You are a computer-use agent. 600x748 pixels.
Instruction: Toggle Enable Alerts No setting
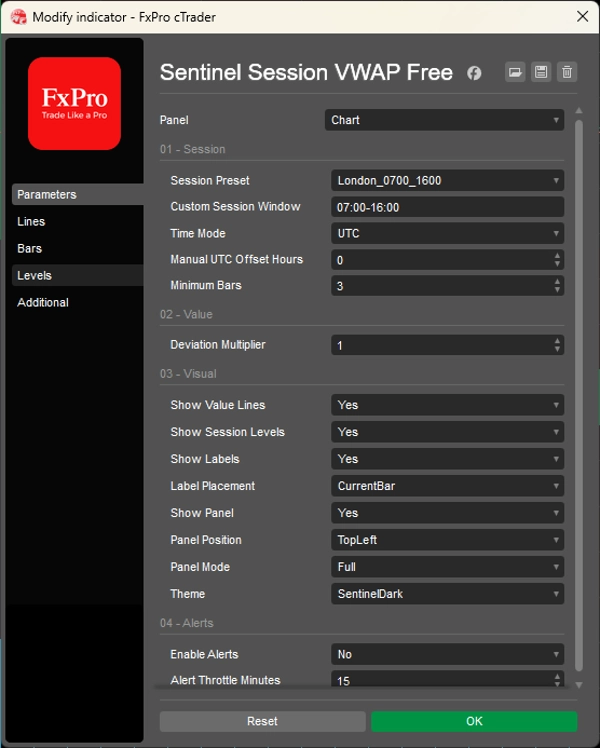447,654
